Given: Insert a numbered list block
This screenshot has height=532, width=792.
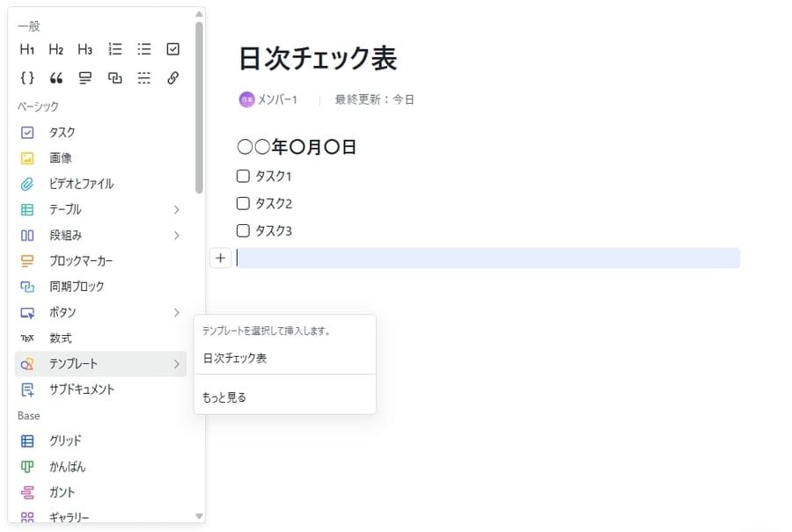Looking at the screenshot, I should coord(114,49).
